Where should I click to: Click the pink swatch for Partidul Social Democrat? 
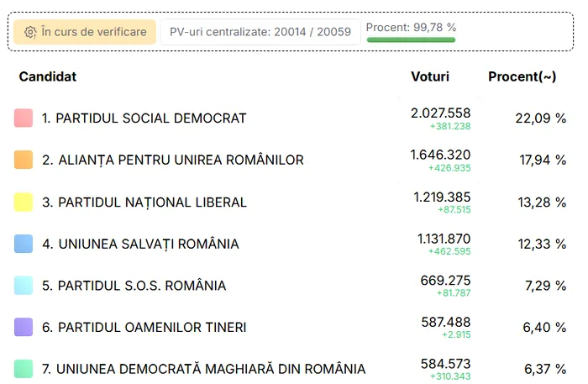(x=24, y=118)
